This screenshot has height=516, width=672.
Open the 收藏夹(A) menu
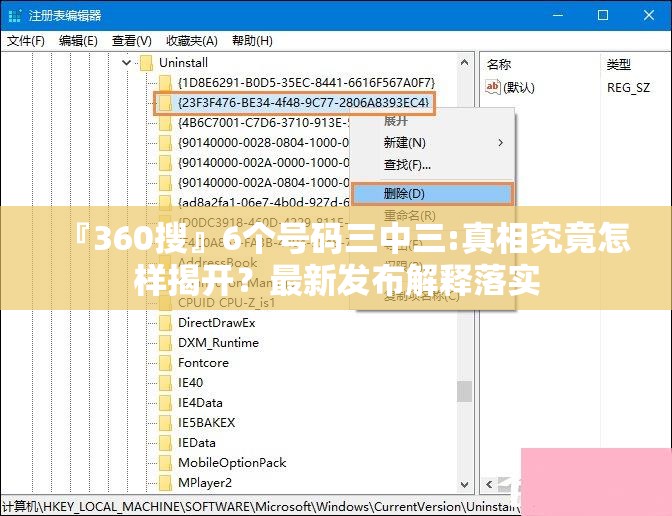click(x=192, y=41)
